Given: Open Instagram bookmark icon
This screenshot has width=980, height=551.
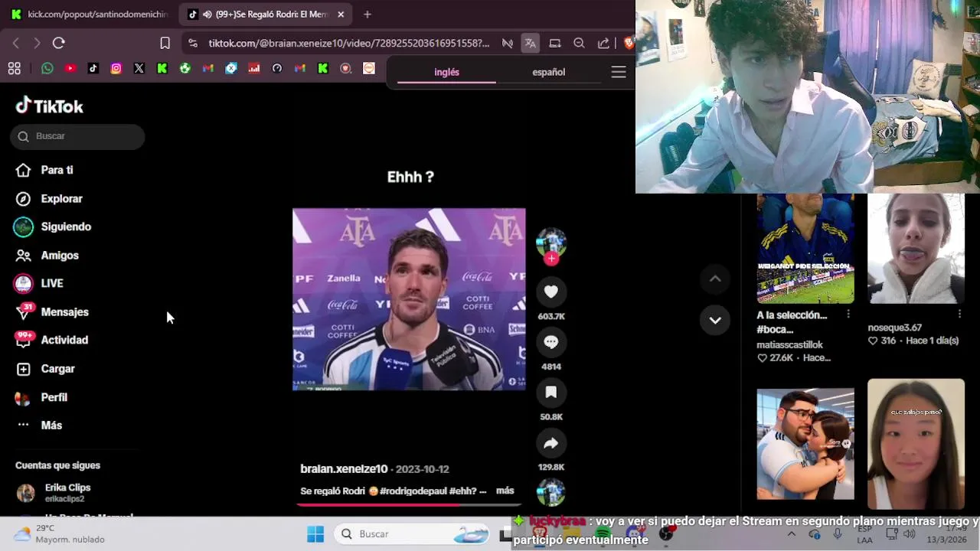Looking at the screenshot, I should coord(116,68).
